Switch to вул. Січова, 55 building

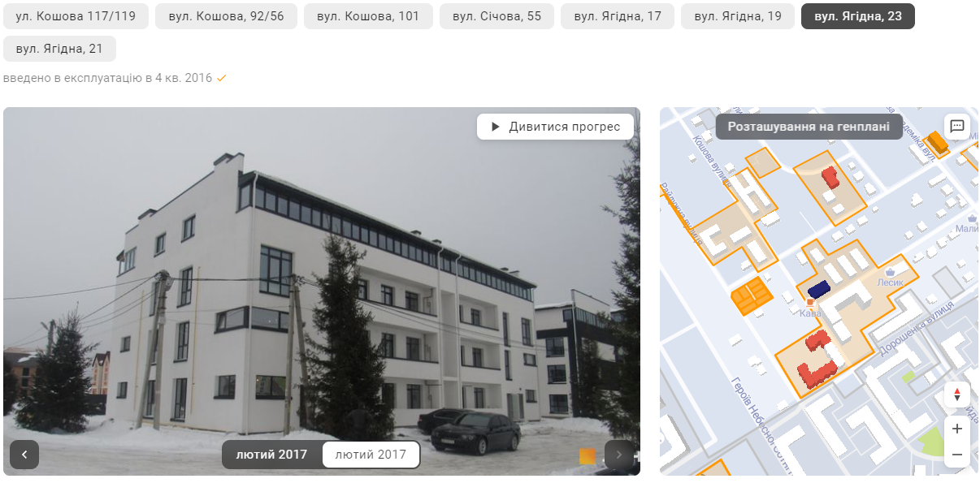[x=497, y=16]
